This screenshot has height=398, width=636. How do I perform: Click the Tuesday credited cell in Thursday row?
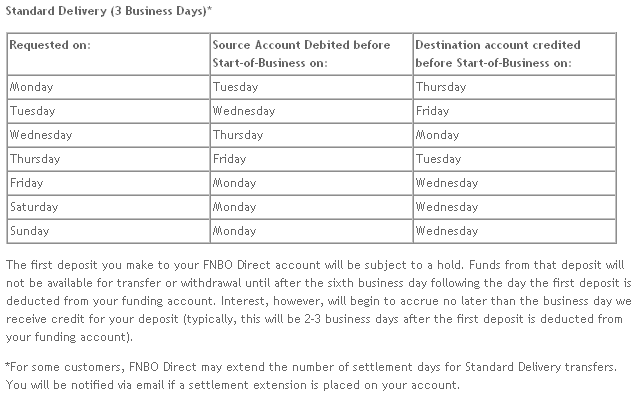coord(514,159)
